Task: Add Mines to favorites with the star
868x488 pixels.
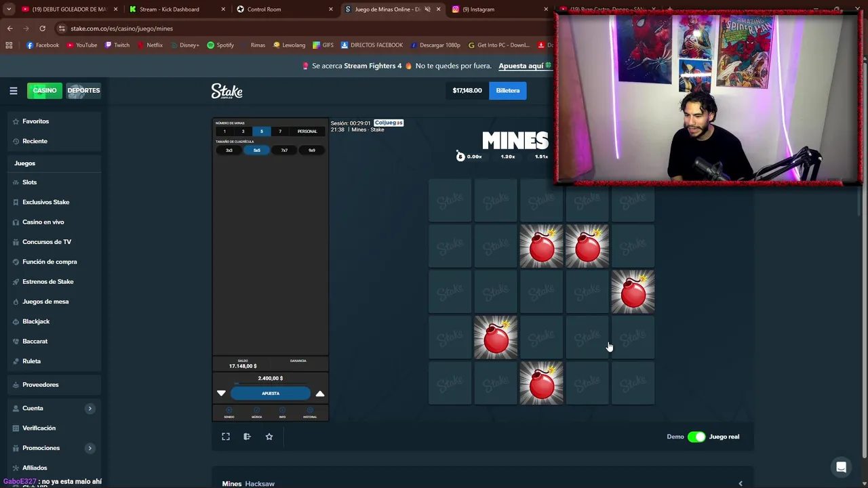Action: click(x=269, y=436)
